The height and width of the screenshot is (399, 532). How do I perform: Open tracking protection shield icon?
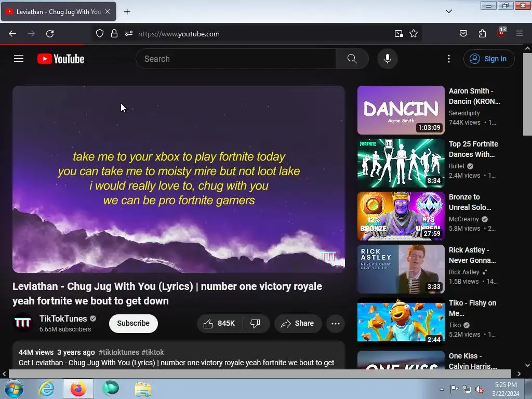point(99,34)
